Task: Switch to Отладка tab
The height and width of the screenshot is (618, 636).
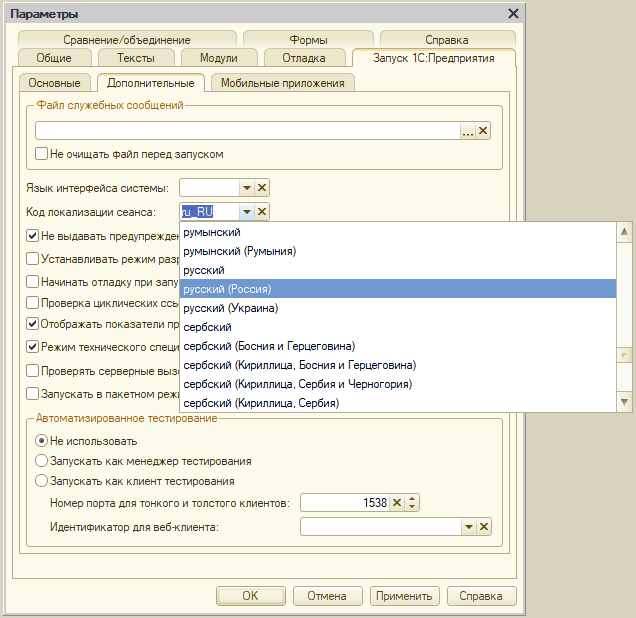Action: click(304, 58)
